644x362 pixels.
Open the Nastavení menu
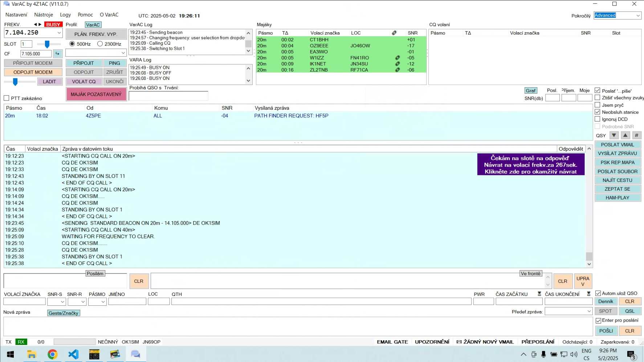pyautogui.click(x=16, y=15)
